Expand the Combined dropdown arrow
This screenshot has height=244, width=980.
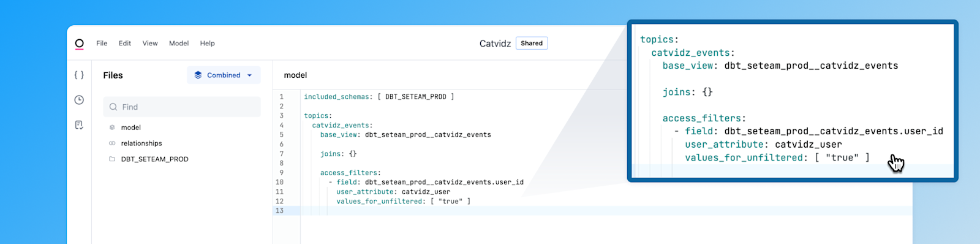249,75
